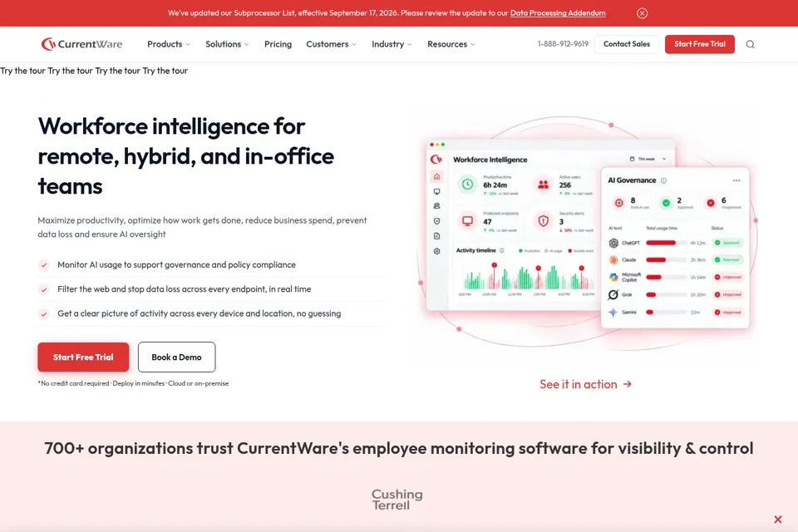Expand the Resources menu
This screenshot has width=798, height=532.
tap(451, 44)
